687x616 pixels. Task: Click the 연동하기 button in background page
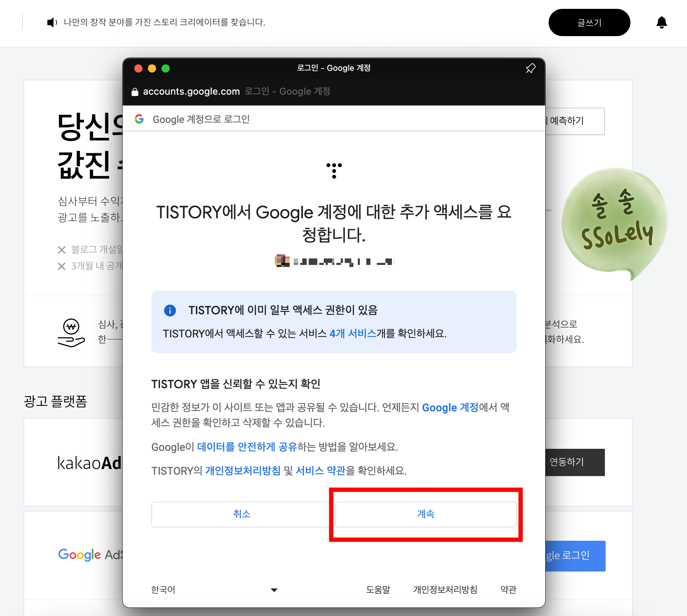pos(575,462)
